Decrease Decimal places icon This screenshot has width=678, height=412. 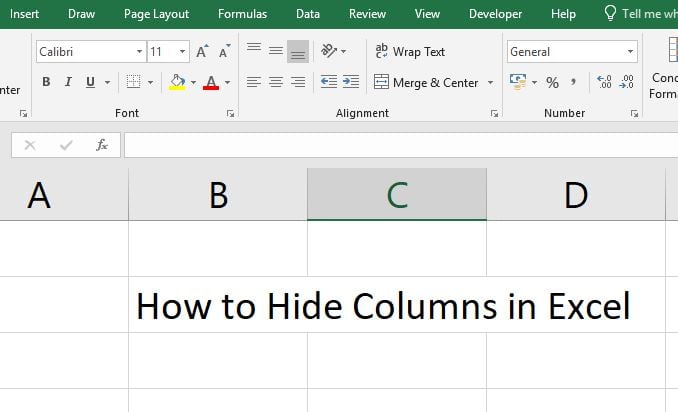627,82
